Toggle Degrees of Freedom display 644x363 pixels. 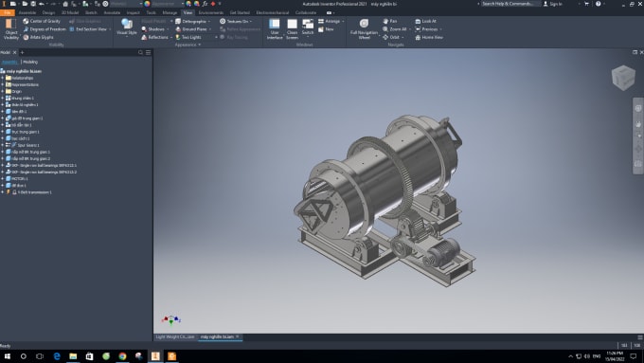pos(45,29)
